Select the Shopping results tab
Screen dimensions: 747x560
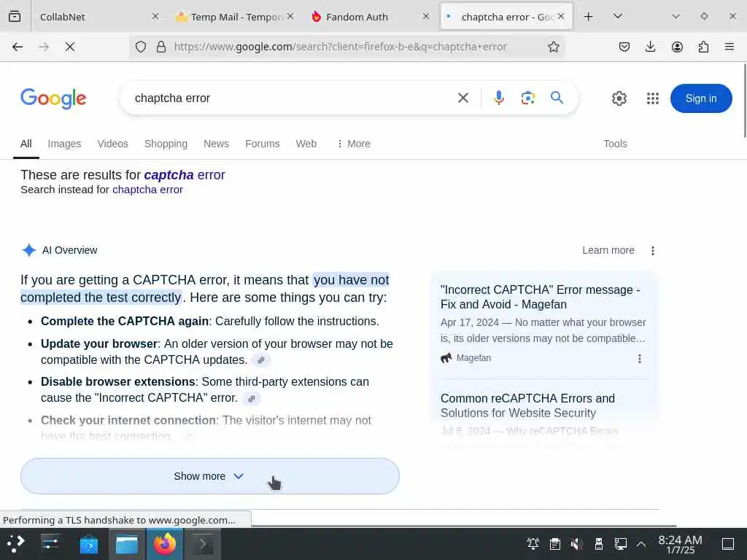pyautogui.click(x=166, y=144)
